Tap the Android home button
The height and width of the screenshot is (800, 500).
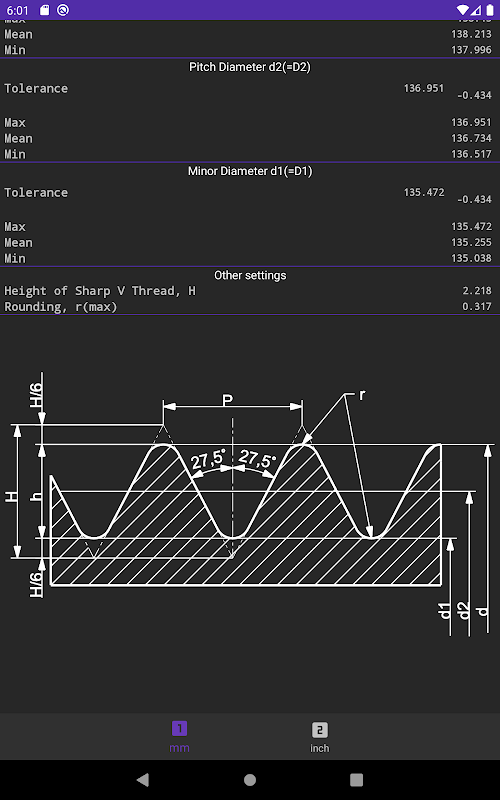click(250, 780)
